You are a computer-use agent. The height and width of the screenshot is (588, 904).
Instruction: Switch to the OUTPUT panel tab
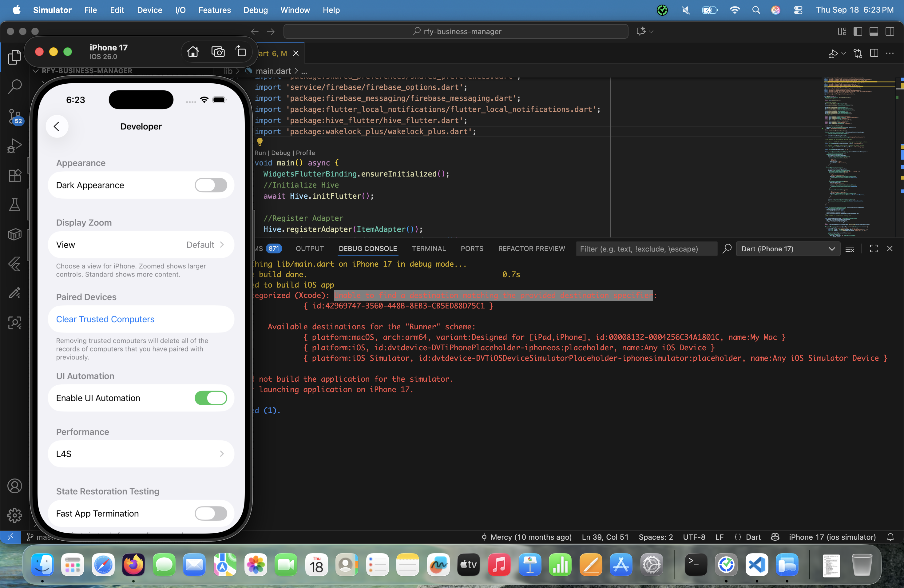pyautogui.click(x=310, y=249)
